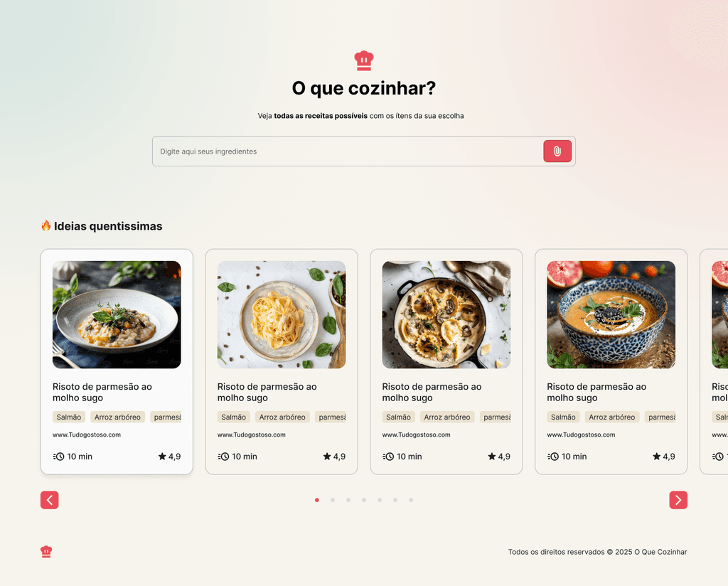Click the red paperclip attach button
This screenshot has height=586, width=728.
click(557, 151)
